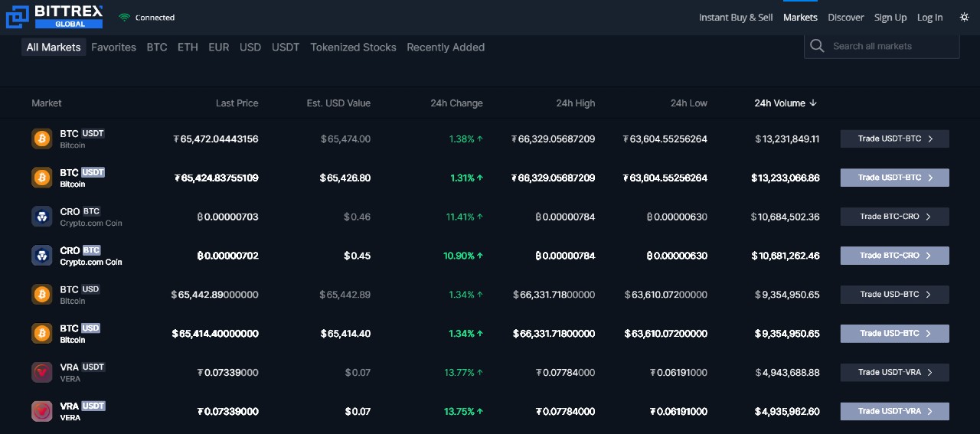The image size is (980, 434).
Task: Click Trade USDT-VRA in row with volume 4,943,688.88
Action: click(895, 373)
